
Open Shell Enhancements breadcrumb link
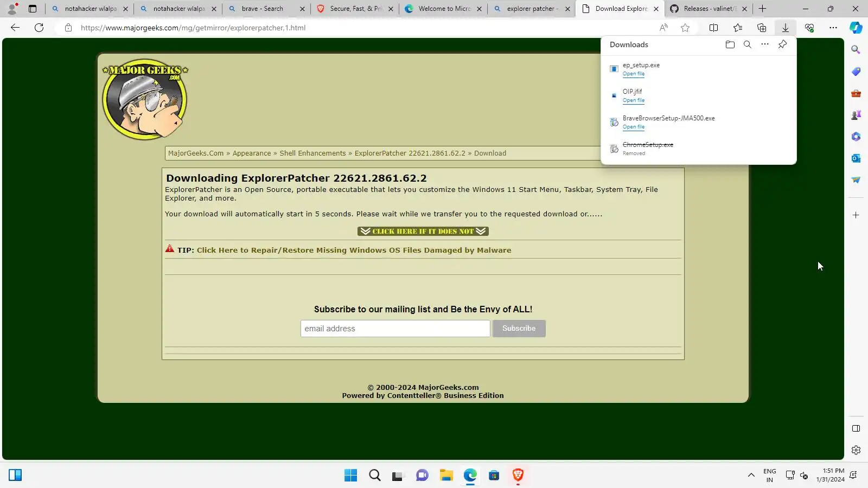(312, 153)
